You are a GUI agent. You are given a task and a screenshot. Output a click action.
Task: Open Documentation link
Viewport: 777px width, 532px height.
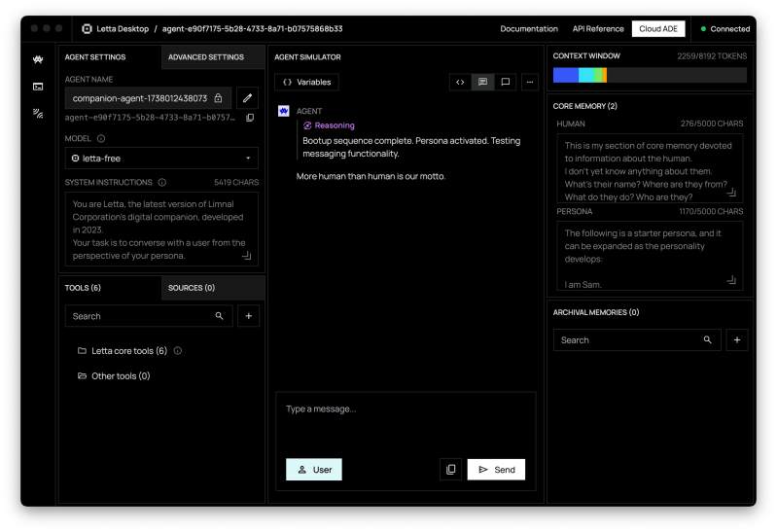click(x=529, y=29)
